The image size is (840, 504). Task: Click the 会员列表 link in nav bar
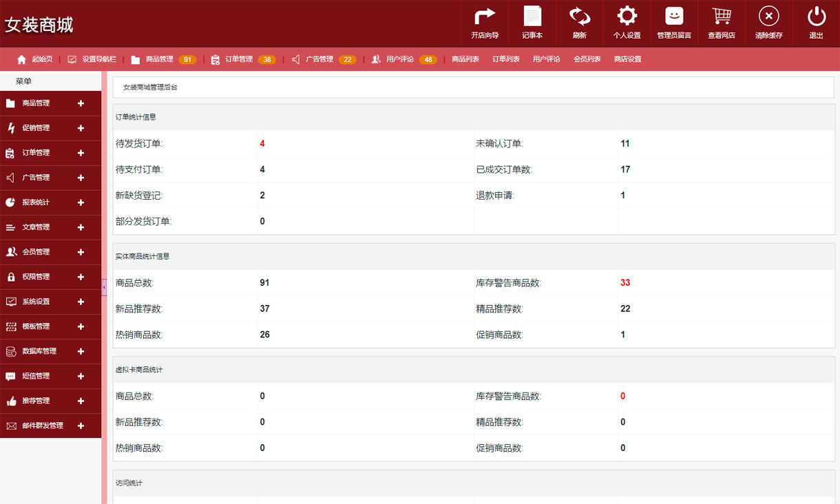pyautogui.click(x=587, y=59)
